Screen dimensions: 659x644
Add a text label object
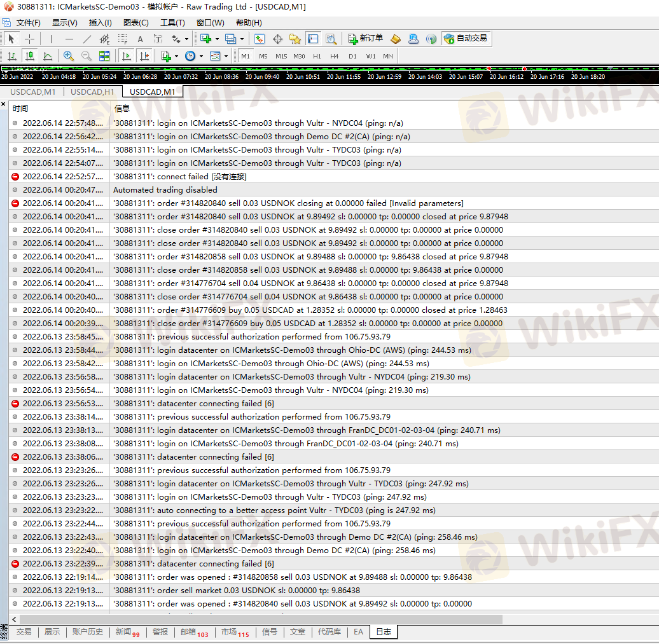(158, 39)
